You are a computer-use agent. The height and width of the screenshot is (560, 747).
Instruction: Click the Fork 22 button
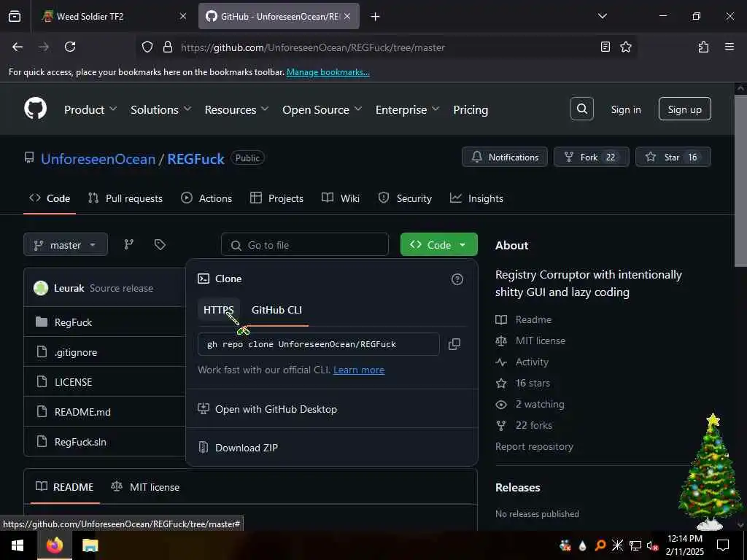pos(591,157)
